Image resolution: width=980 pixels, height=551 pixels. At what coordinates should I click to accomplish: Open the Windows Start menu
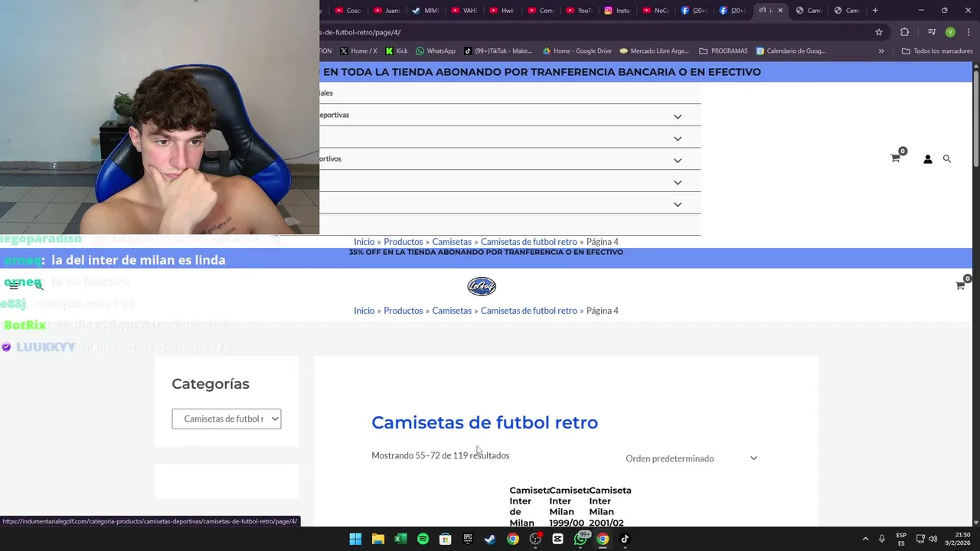coord(355,539)
